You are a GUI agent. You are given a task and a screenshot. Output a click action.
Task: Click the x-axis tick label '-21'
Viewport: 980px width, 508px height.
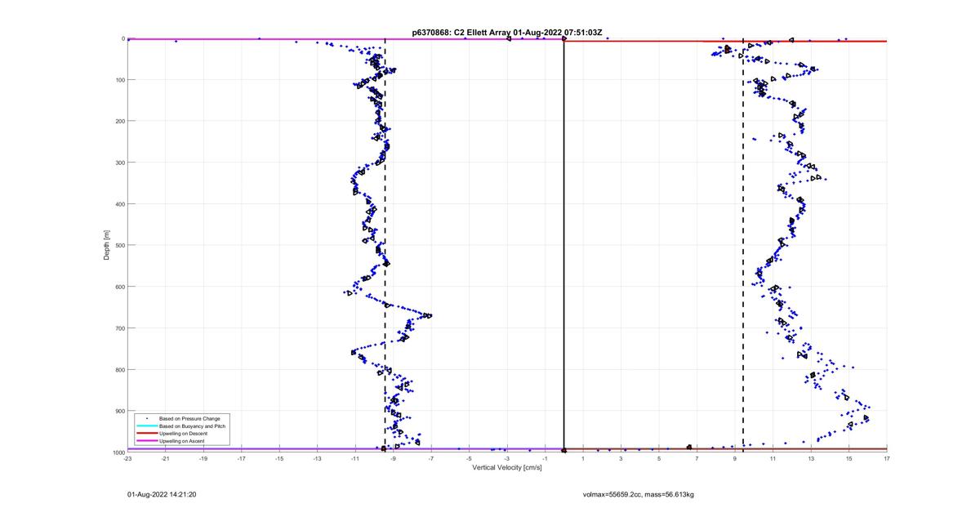click(x=166, y=459)
